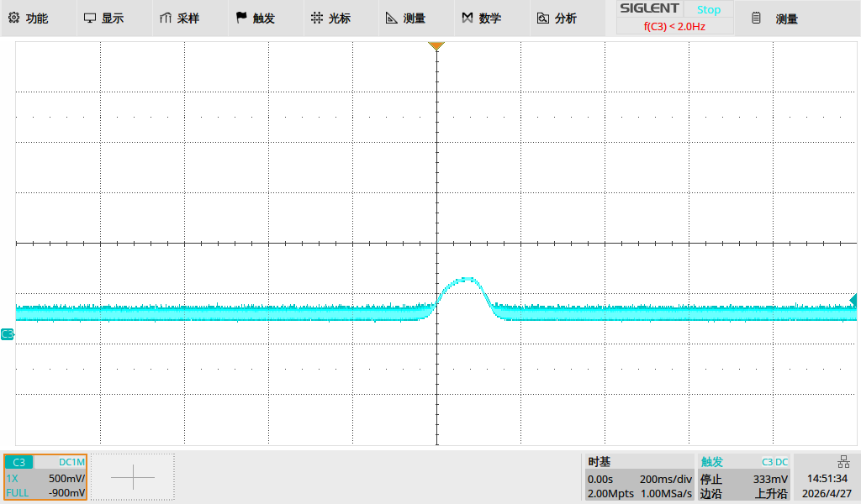Click the 14:51:34 clock time
Viewport: 861px width, 504px height.
(827, 478)
